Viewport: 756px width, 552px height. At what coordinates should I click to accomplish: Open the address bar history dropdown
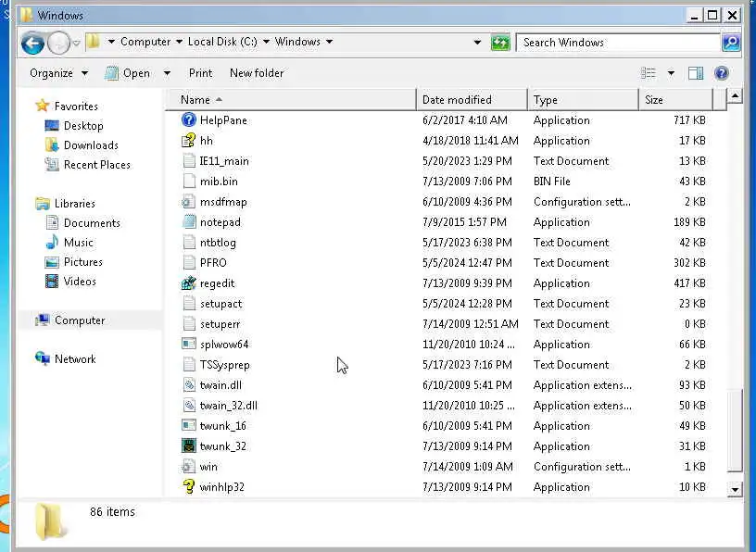477,43
